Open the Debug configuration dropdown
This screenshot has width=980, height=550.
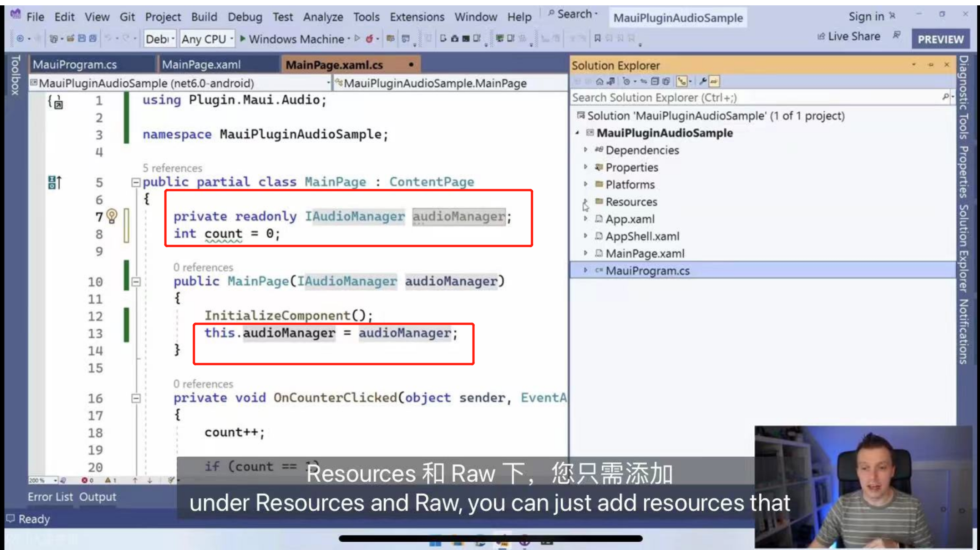click(160, 38)
